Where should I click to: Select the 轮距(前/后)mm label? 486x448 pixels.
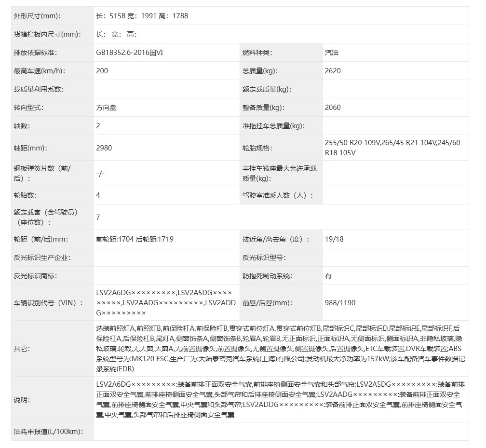(x=41, y=239)
